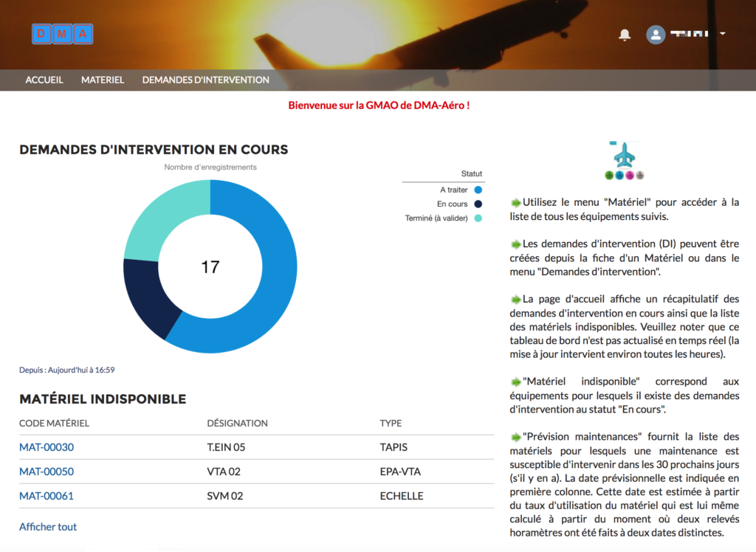Click the 'Nombre d'enregistrements' chart label
Image resolution: width=756 pixels, height=552 pixels.
(x=210, y=168)
